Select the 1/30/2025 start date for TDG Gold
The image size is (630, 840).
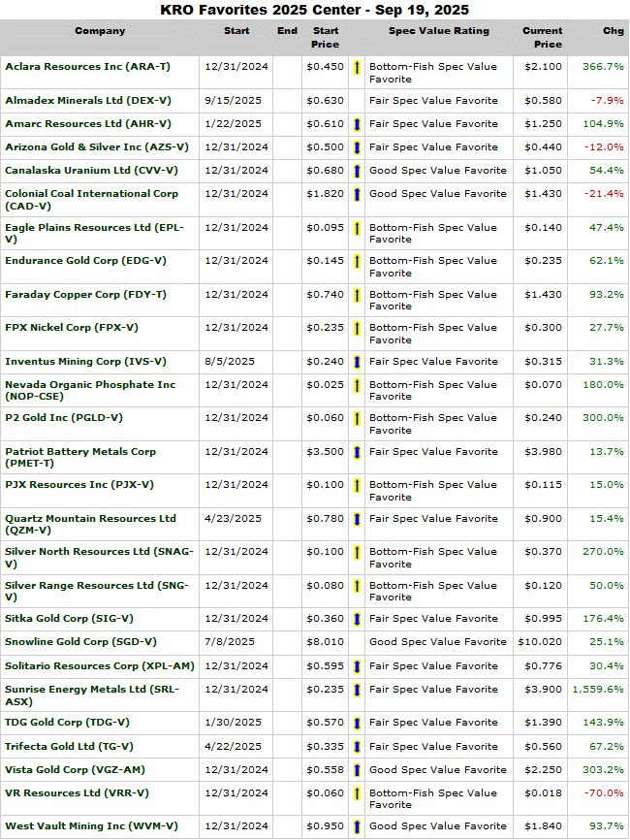(233, 722)
